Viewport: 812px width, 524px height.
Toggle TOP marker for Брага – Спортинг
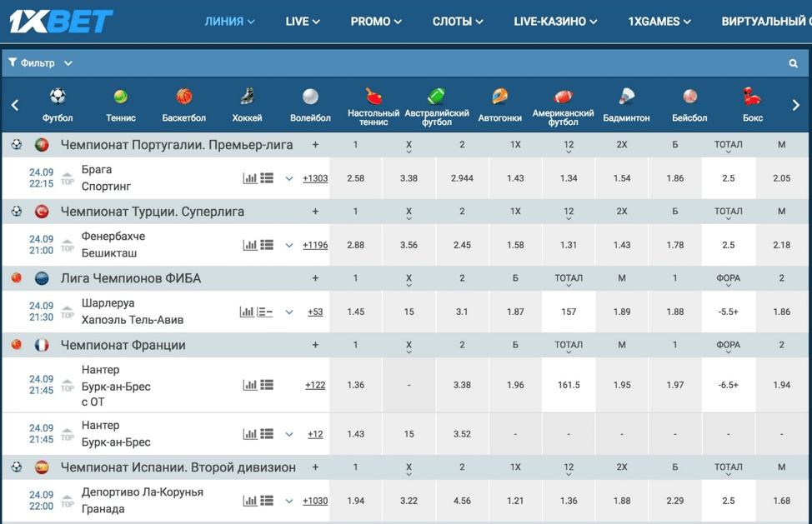(68, 178)
